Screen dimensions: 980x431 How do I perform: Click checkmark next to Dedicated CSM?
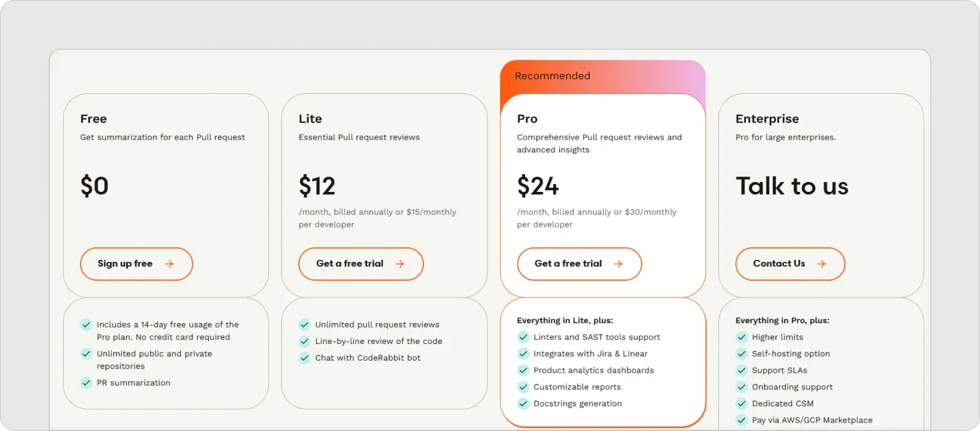click(742, 403)
